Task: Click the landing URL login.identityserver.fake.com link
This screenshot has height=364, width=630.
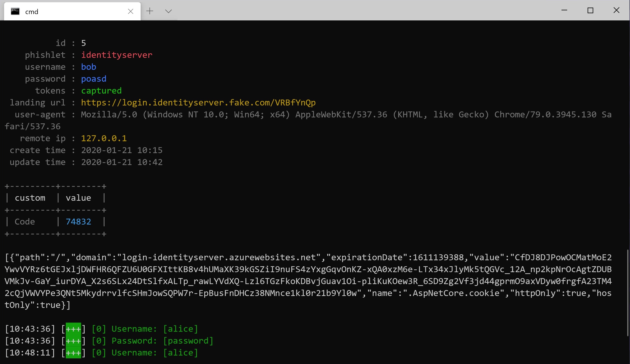Action: coord(198,103)
